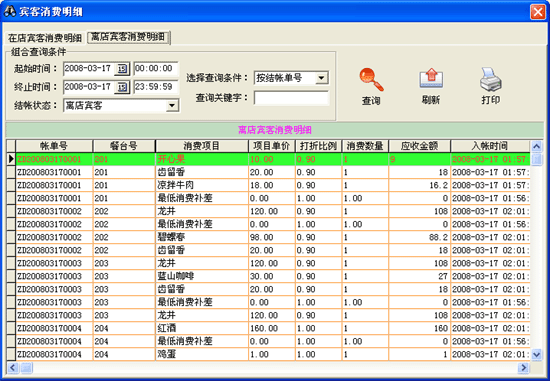The height and width of the screenshot is (381, 550).
Task: Click the binoculars icon in title bar
Action: tap(9, 11)
